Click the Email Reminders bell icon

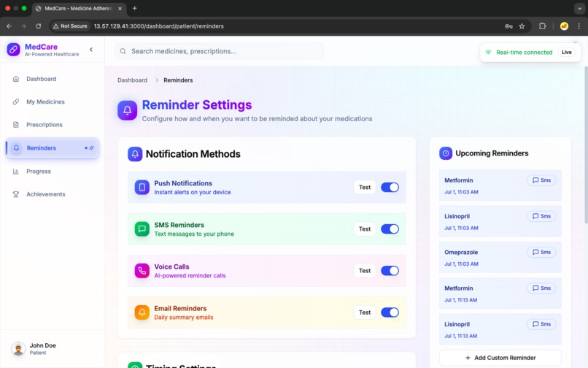click(x=142, y=313)
